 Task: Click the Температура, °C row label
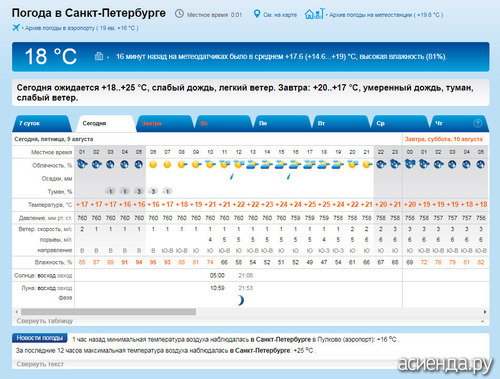pyautogui.click(x=50, y=205)
